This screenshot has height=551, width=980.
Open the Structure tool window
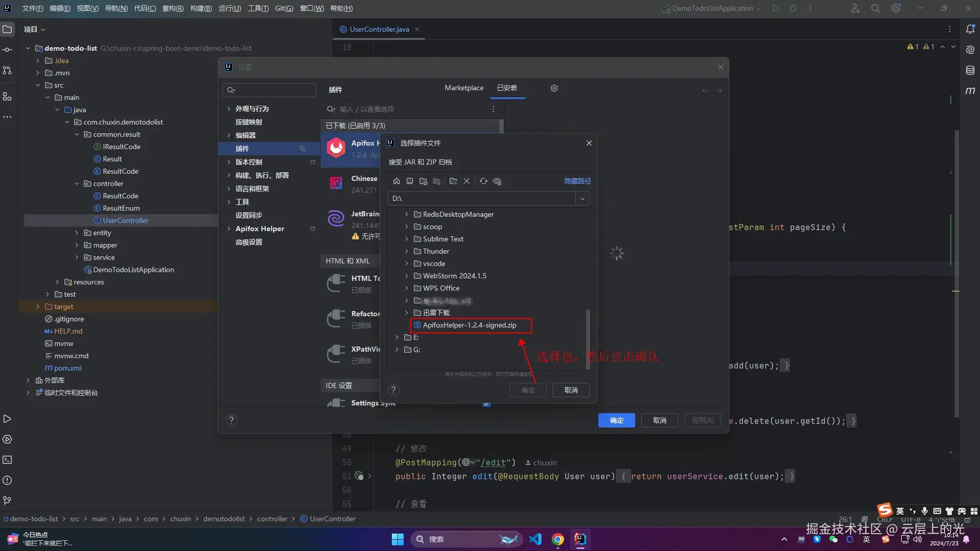pos(7,96)
